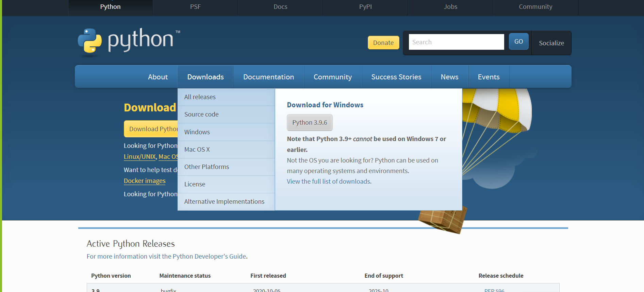
Task: Follow View the full list of downloads link
Action: tap(328, 182)
